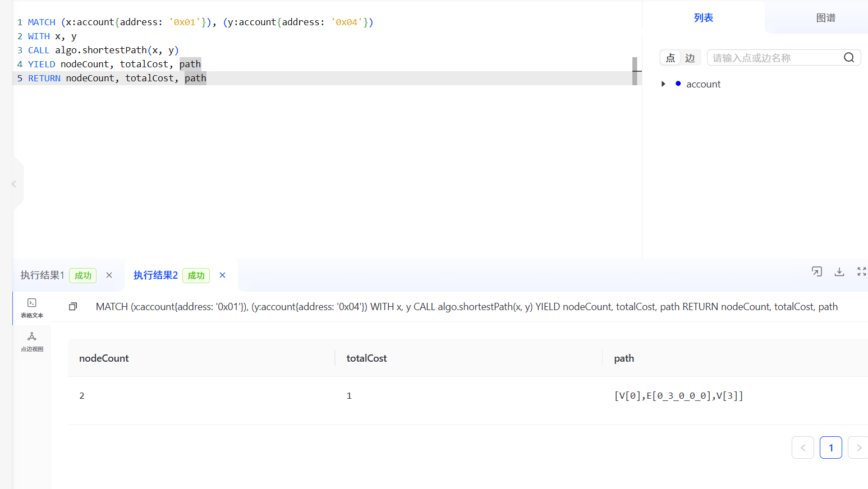Image resolution: width=868 pixels, height=489 pixels.
Task: Open the 执行结果2 tab
Action: pos(155,275)
